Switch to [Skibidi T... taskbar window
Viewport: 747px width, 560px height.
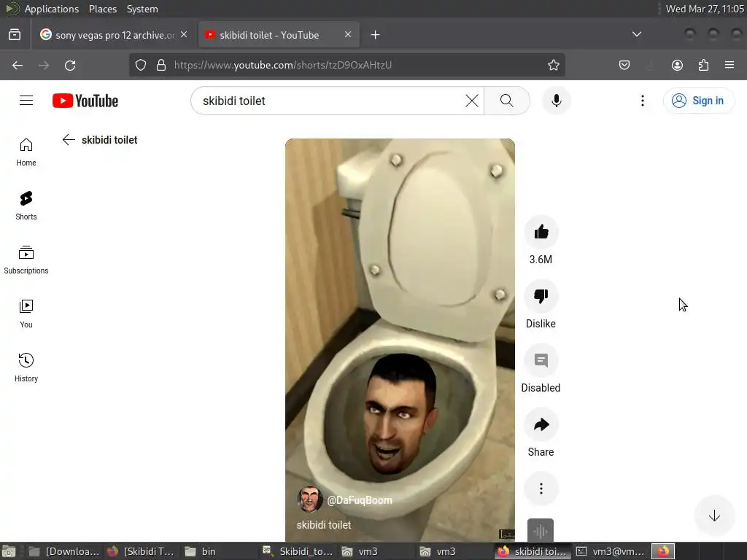[142, 551]
